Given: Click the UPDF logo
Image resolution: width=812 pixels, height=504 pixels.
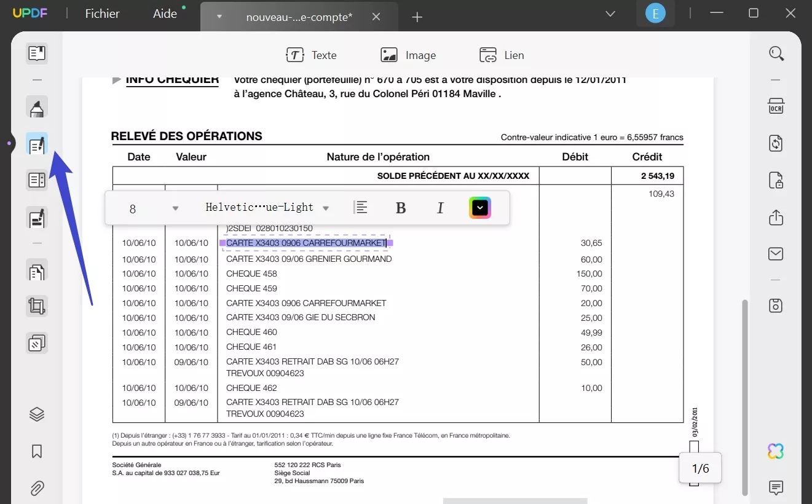Looking at the screenshot, I should (28, 14).
